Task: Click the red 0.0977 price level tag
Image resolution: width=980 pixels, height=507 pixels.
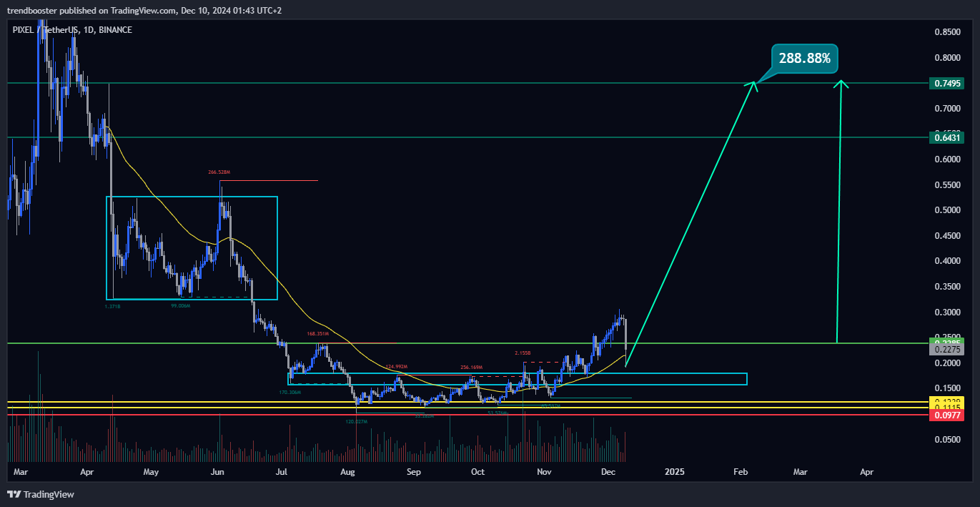Action: coord(949,415)
